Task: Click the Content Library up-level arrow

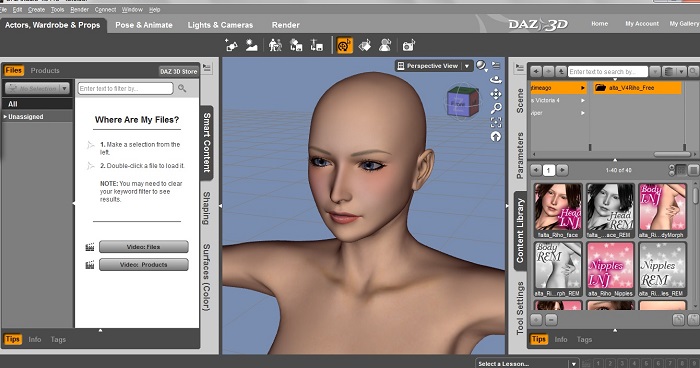Action: coord(561,71)
